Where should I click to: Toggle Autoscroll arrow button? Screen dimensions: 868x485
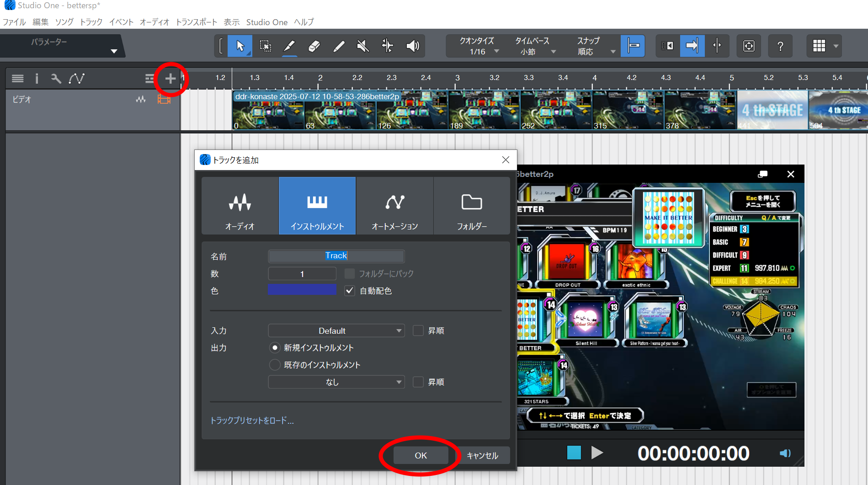[x=692, y=46]
